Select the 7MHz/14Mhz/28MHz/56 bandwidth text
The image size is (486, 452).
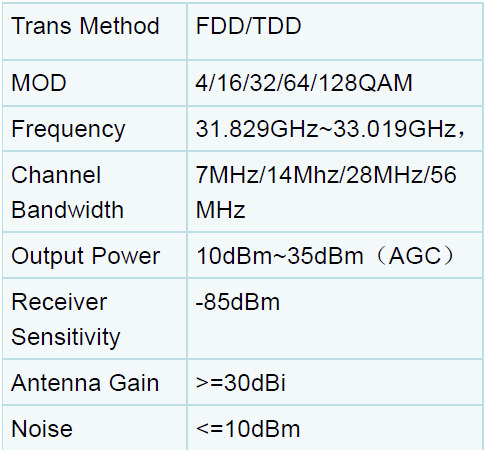326,175
